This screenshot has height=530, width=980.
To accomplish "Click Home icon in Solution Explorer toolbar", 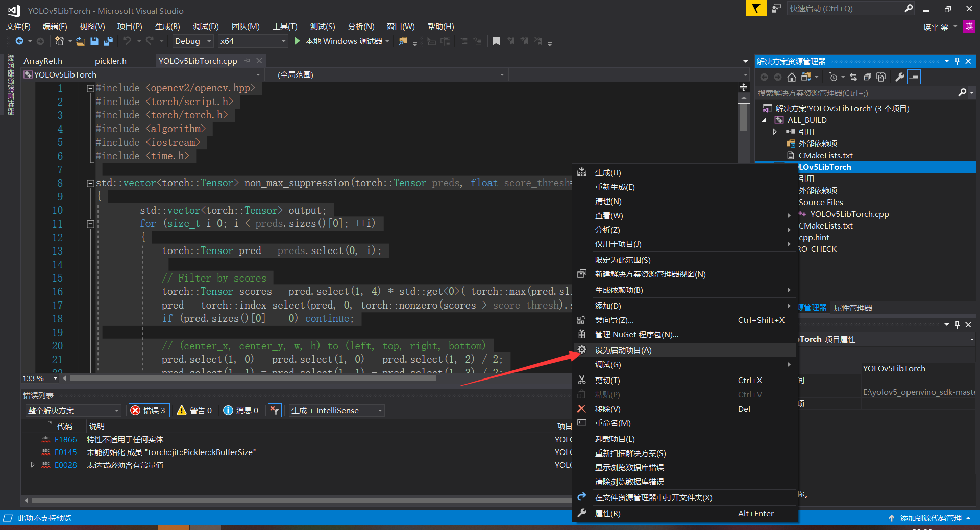I will point(792,77).
